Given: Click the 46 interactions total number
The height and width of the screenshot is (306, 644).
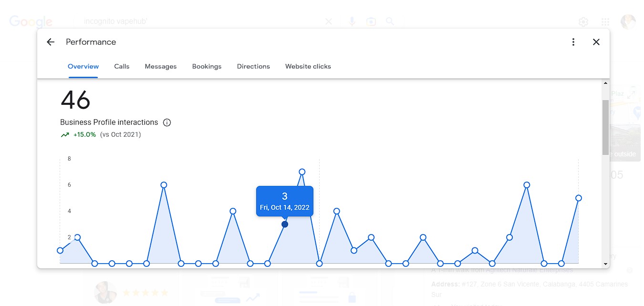Looking at the screenshot, I should coord(75,100).
